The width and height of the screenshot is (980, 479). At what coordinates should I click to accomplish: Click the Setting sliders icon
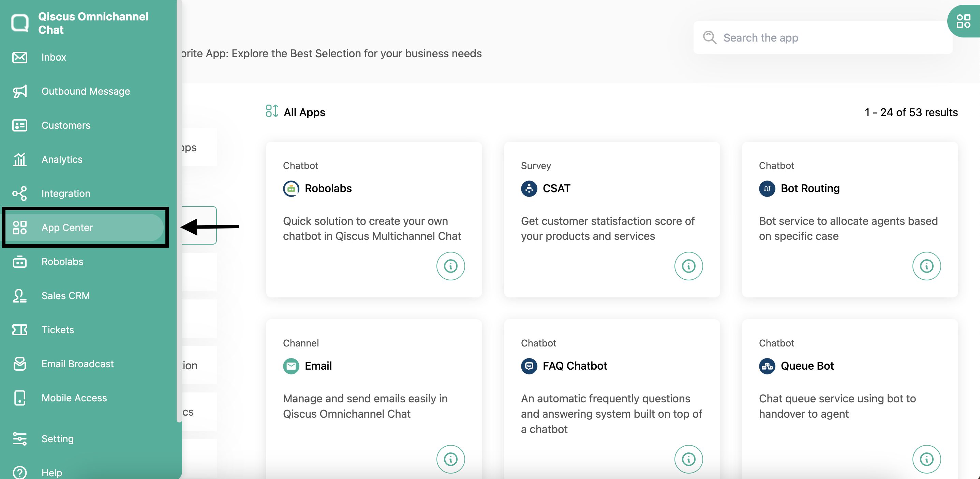tap(19, 439)
